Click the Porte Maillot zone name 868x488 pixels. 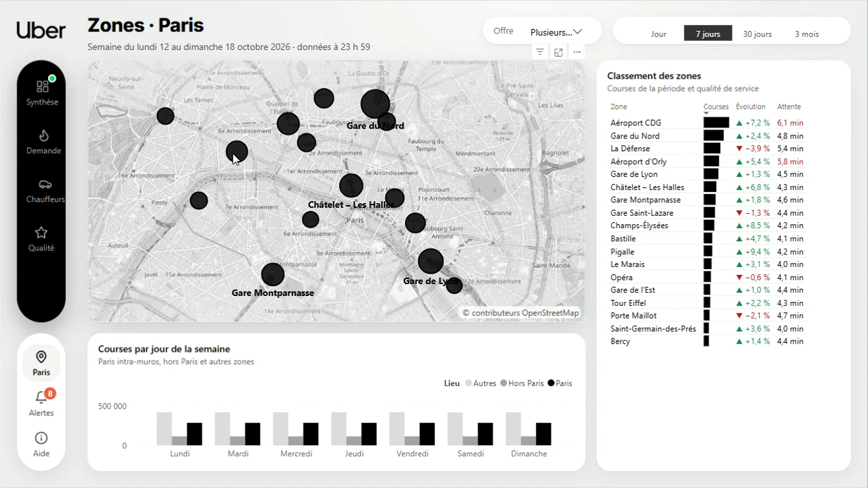[x=634, y=316]
